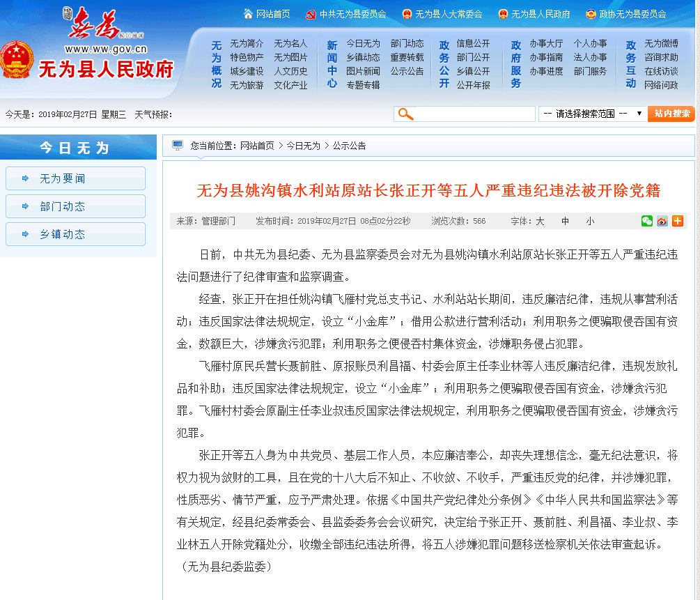Open the 无为图片 menu link
Screen dimensions: 700x600
290,57
